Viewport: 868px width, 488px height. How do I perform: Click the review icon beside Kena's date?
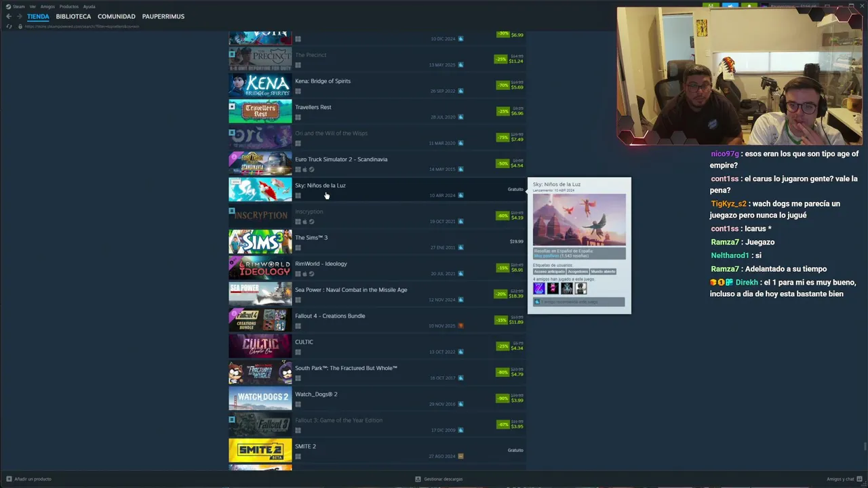coord(461,91)
